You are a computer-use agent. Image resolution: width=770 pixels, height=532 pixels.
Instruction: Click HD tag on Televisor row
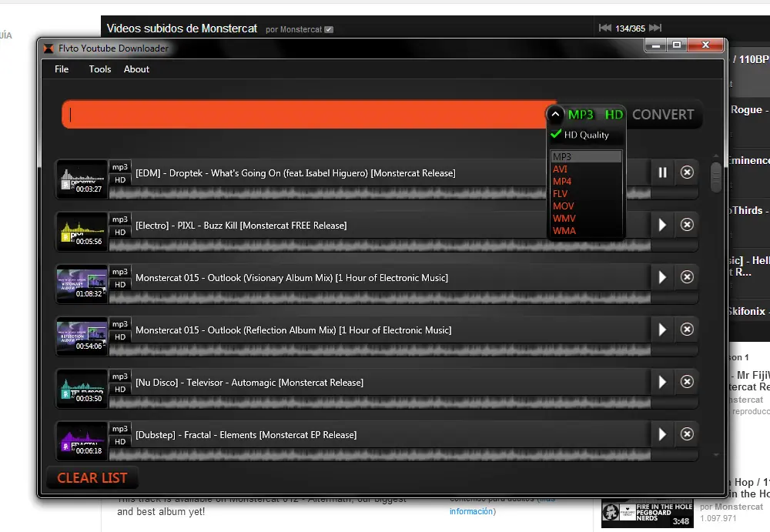point(120,389)
